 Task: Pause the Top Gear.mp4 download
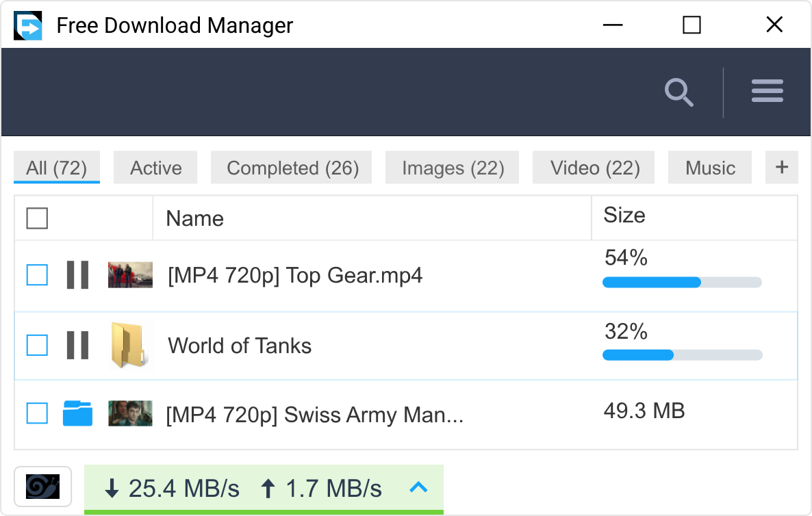pyautogui.click(x=77, y=275)
